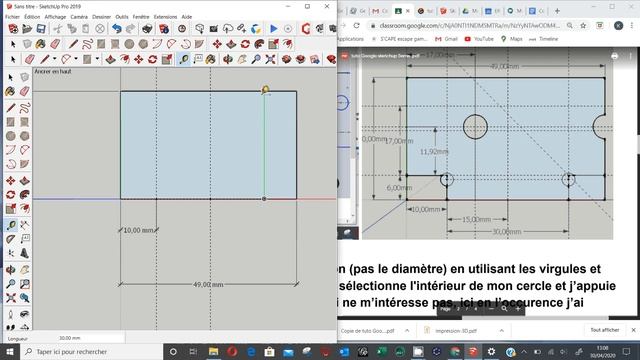
Task: Select the Tape Measure tool in left palette
Action: (11, 225)
